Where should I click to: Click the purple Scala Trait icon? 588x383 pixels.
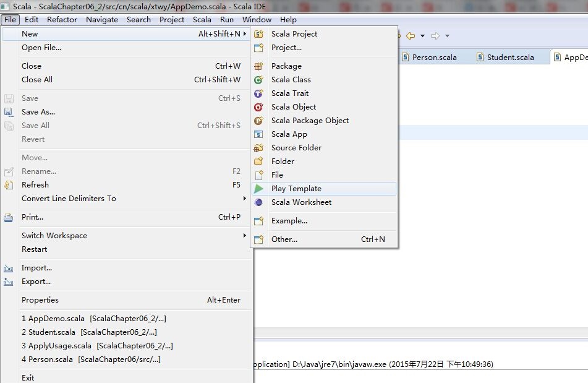coord(258,93)
